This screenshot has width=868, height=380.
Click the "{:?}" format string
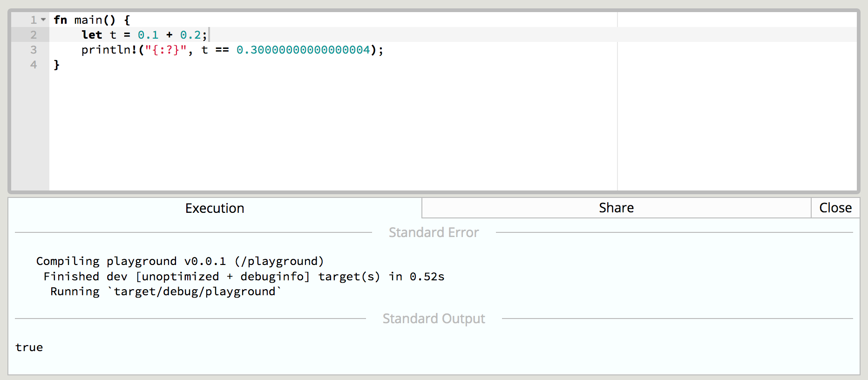[166, 50]
